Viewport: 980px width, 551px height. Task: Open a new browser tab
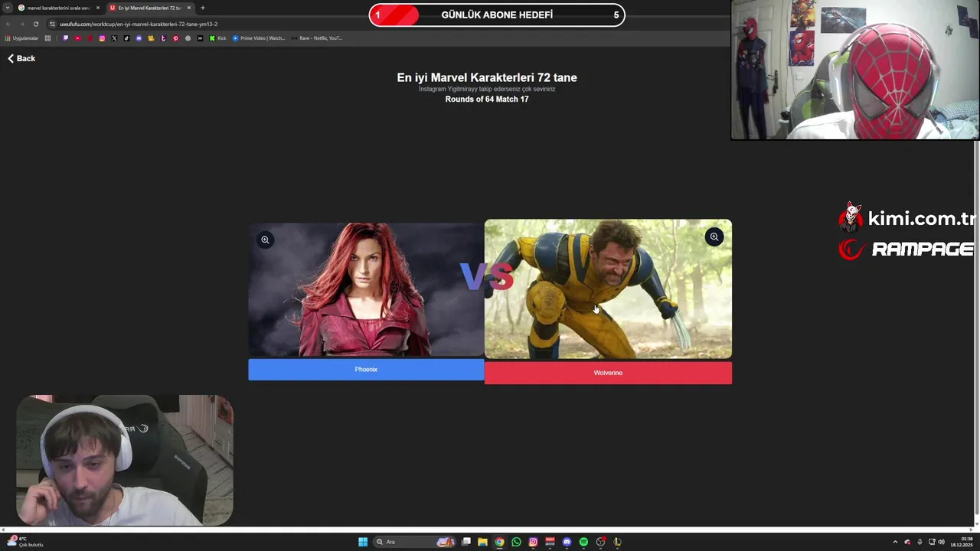pos(203,8)
